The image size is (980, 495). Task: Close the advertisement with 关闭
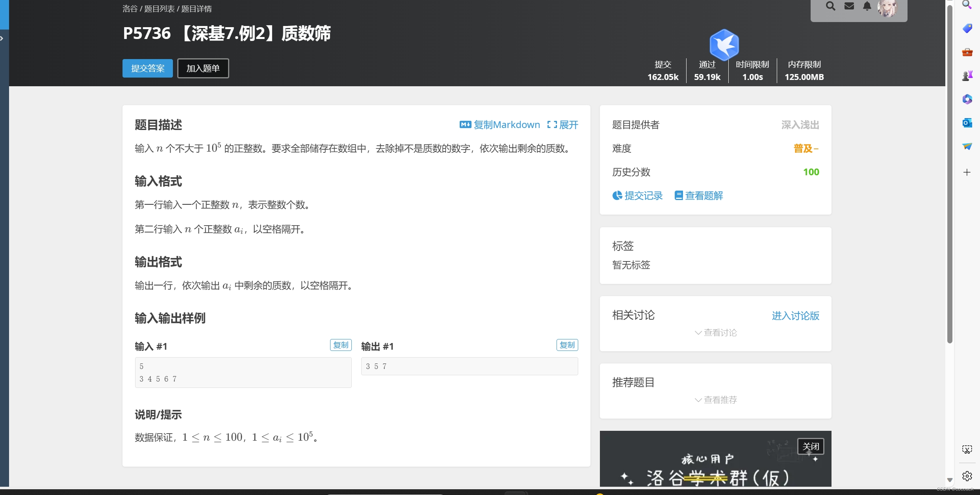coord(810,447)
